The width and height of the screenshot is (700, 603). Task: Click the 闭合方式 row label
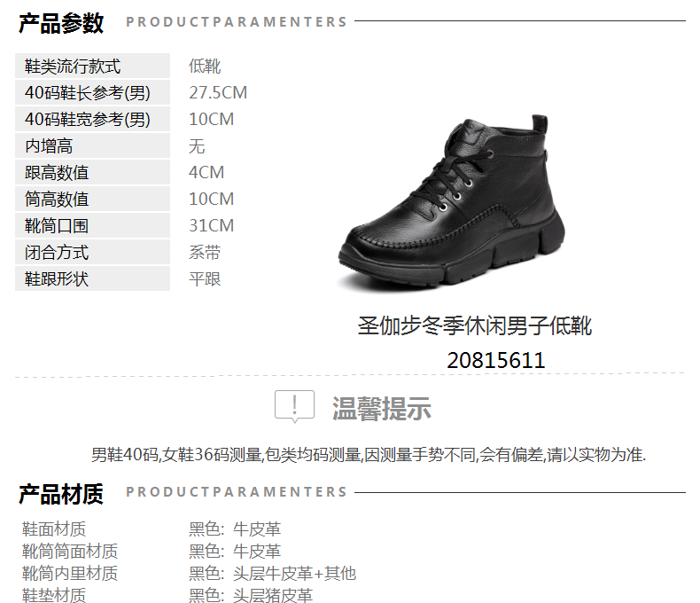[92, 253]
